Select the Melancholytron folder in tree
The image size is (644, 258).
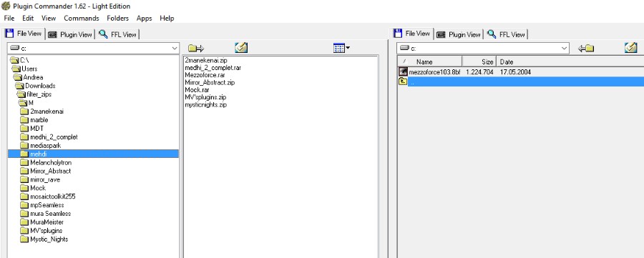pos(51,162)
